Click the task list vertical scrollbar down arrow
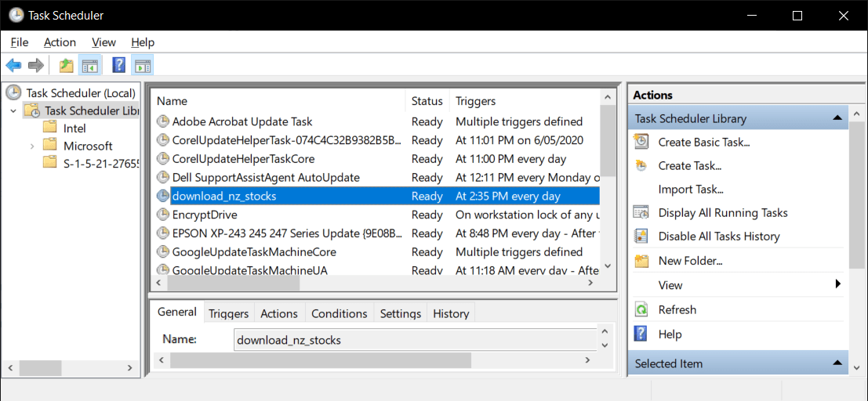The height and width of the screenshot is (401, 868). [x=608, y=266]
